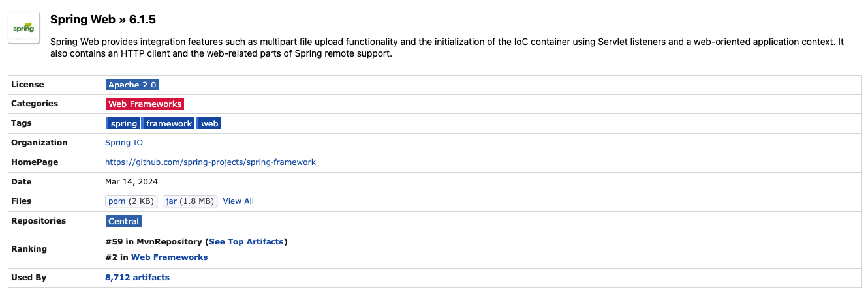This screenshot has height=294, width=868.
Task: Click View All files link
Action: click(x=238, y=201)
